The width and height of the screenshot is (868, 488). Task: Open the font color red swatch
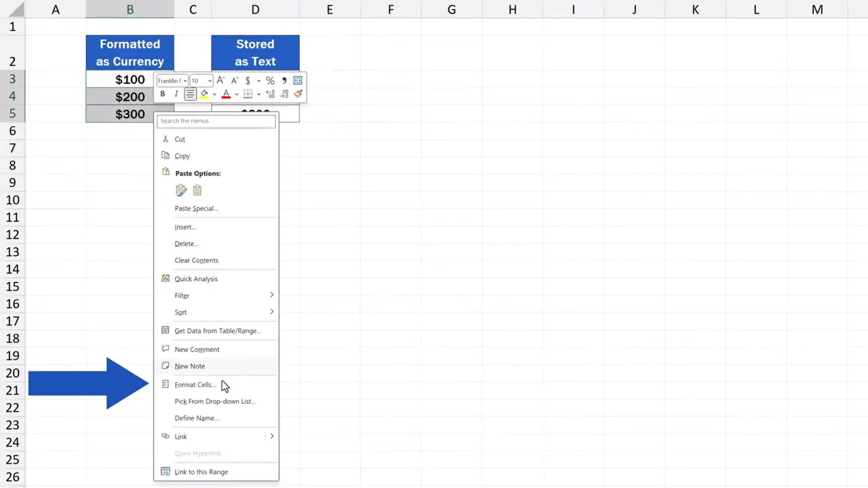226,95
